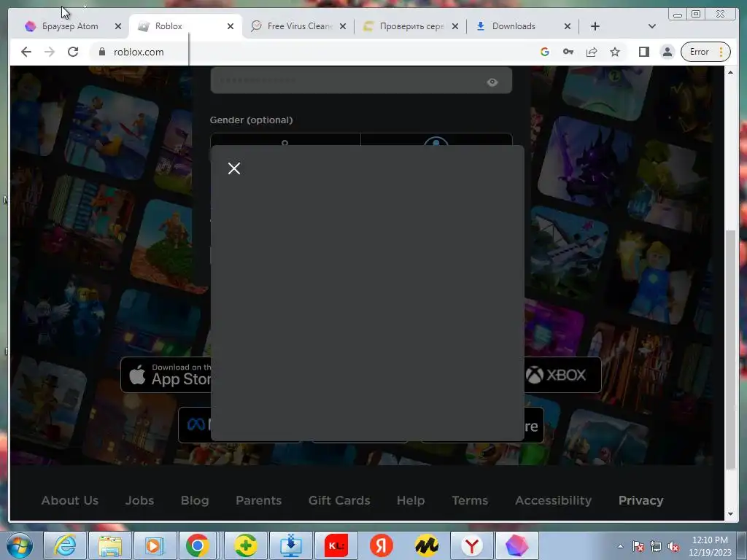The image size is (747, 560).
Task: Open Google Chrome from the taskbar
Action: coord(197,545)
